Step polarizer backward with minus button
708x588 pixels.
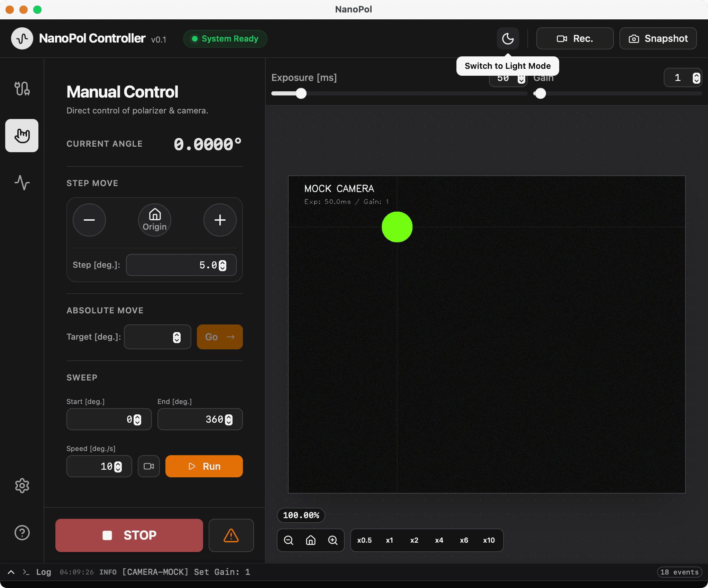[x=89, y=220]
